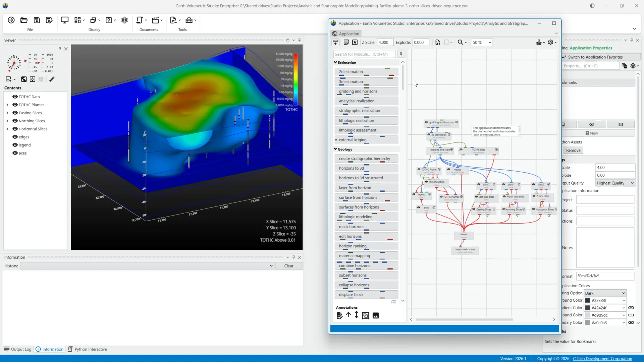Collapse the Geology module category
Screen dimensions: 644x362
click(335, 149)
